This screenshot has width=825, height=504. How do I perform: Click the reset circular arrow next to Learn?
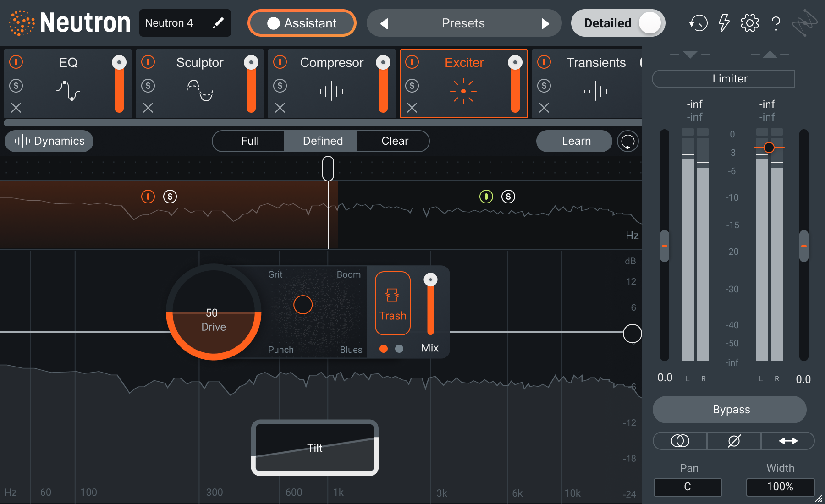[628, 141]
